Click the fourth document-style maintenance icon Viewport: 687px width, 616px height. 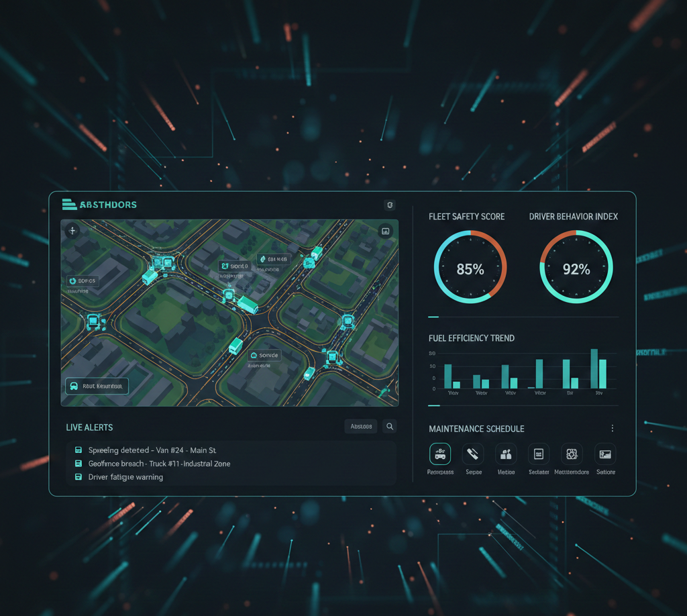coord(539,454)
